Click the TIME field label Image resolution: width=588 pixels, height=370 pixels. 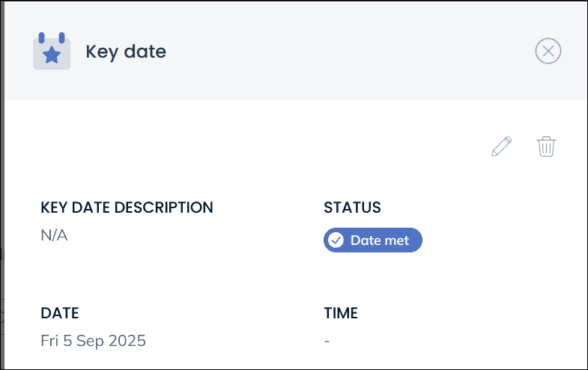coord(341,313)
